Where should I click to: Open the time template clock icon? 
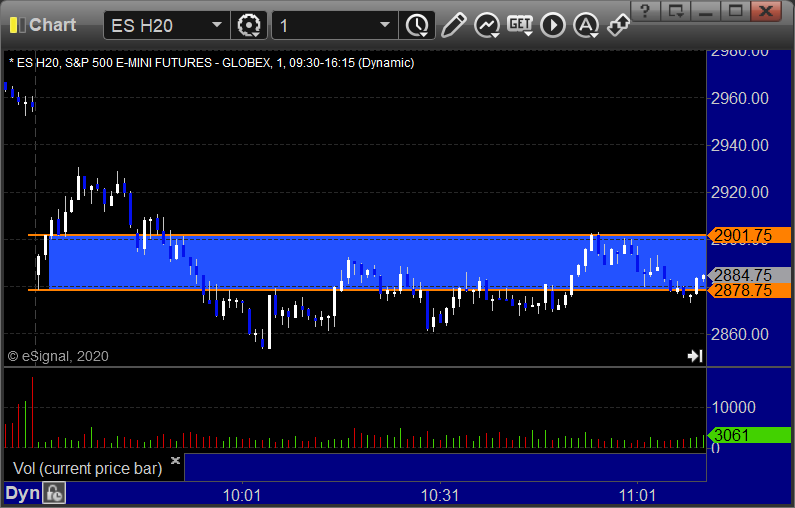[417, 25]
